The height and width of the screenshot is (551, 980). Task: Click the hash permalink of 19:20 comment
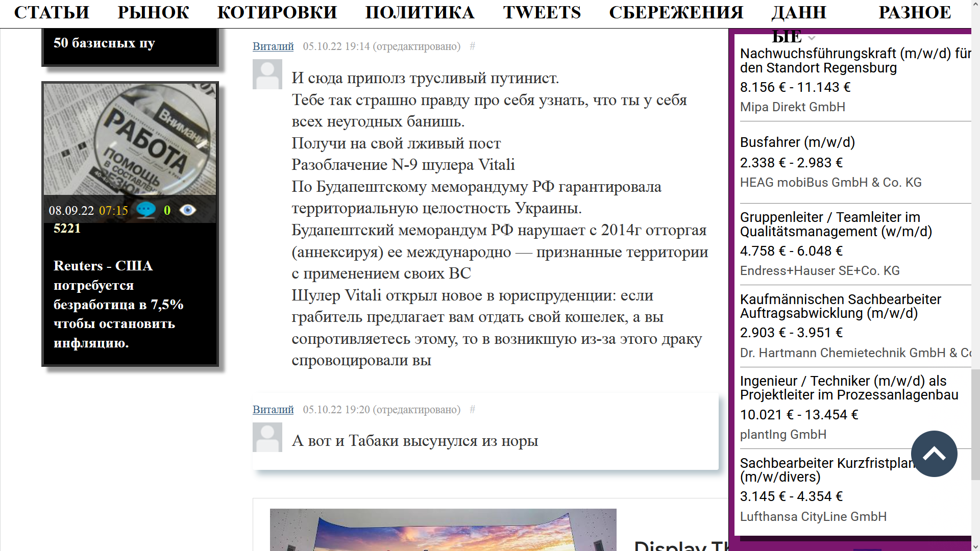pos(472,410)
